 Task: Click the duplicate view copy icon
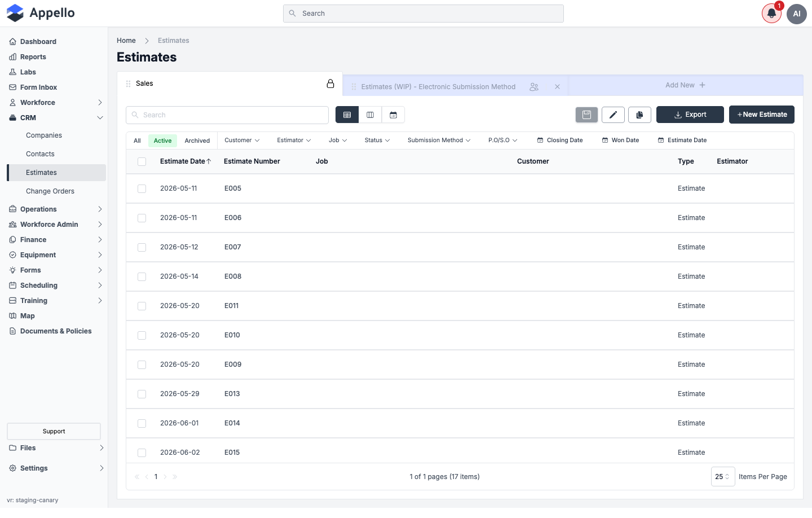coord(639,115)
